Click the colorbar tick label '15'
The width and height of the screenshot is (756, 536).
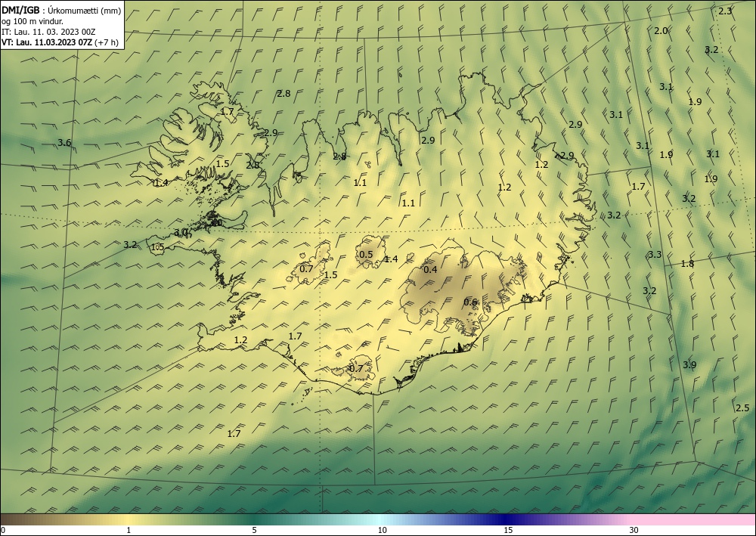coord(508,530)
